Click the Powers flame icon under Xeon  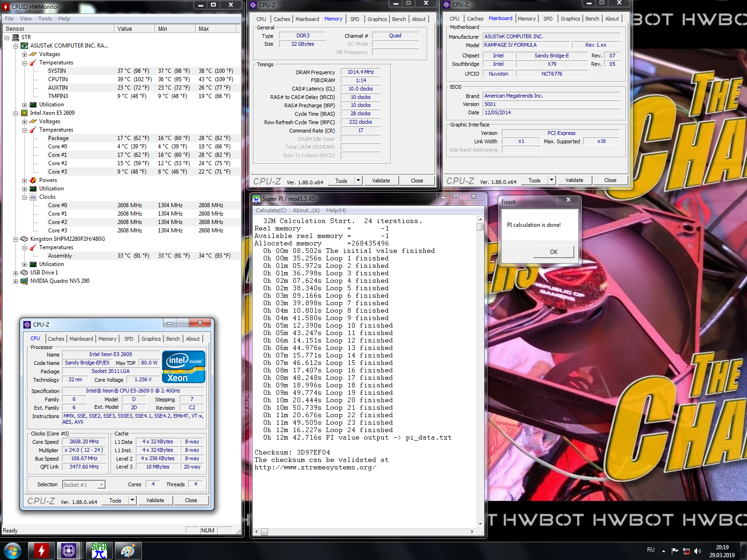click(x=33, y=180)
